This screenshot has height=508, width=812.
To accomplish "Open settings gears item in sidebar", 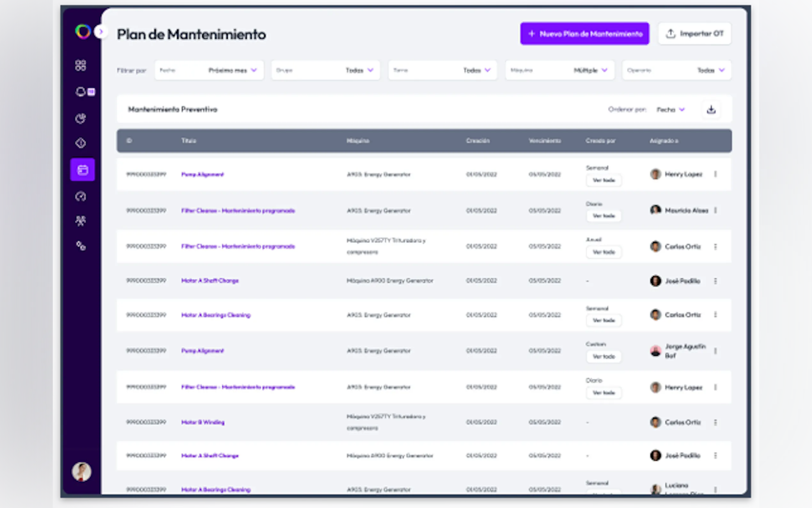I will tap(81, 246).
